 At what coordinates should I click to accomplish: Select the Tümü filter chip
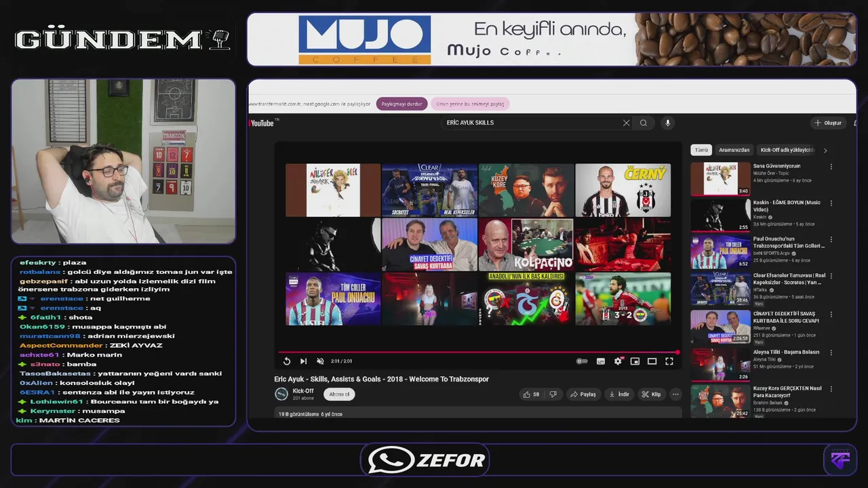point(701,150)
